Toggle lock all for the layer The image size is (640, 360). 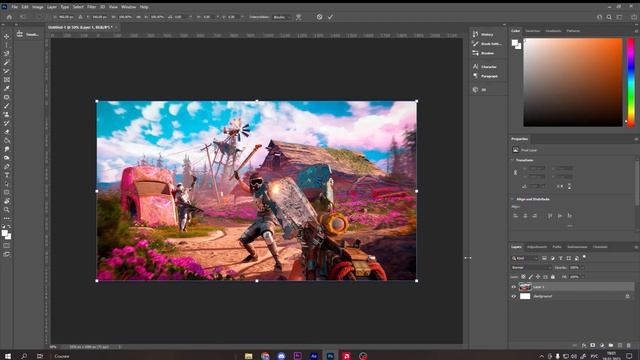[x=553, y=277]
